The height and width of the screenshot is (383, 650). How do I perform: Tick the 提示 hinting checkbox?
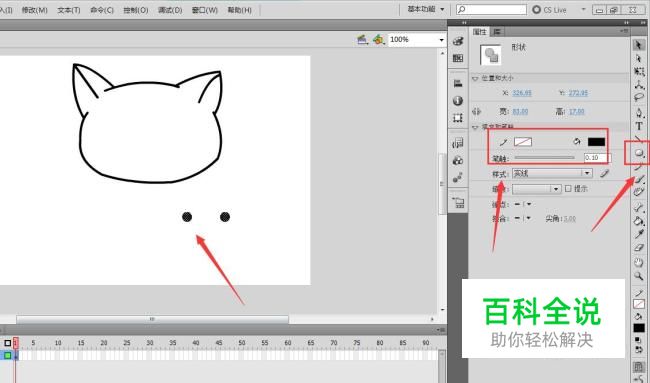568,189
